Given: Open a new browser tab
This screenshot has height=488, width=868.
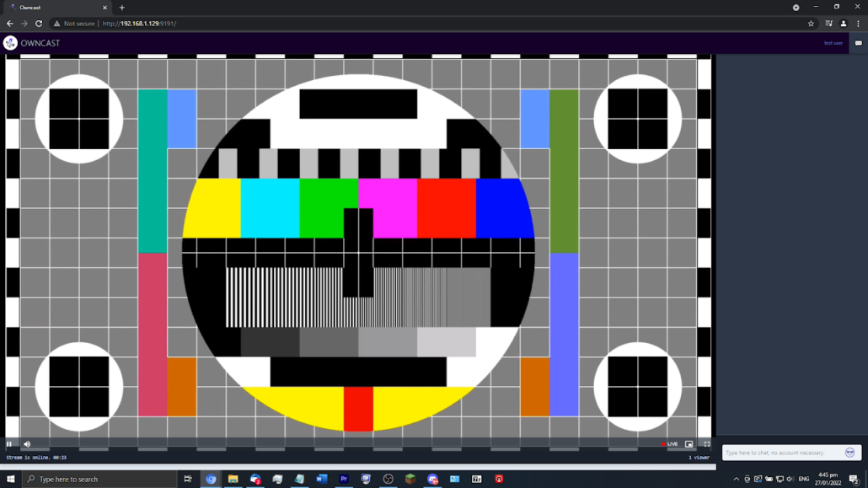Looking at the screenshot, I should (x=121, y=8).
